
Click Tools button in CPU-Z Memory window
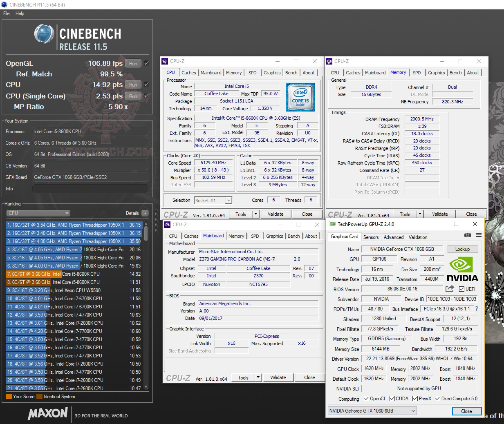(x=405, y=214)
